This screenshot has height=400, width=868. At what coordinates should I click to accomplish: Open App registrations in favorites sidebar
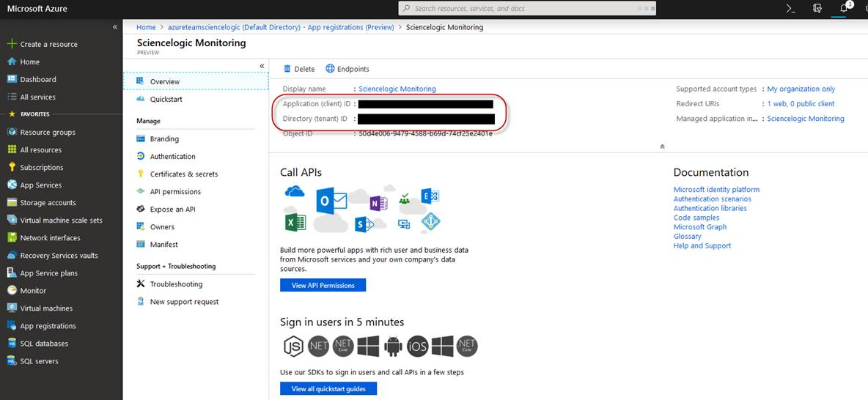[48, 326]
